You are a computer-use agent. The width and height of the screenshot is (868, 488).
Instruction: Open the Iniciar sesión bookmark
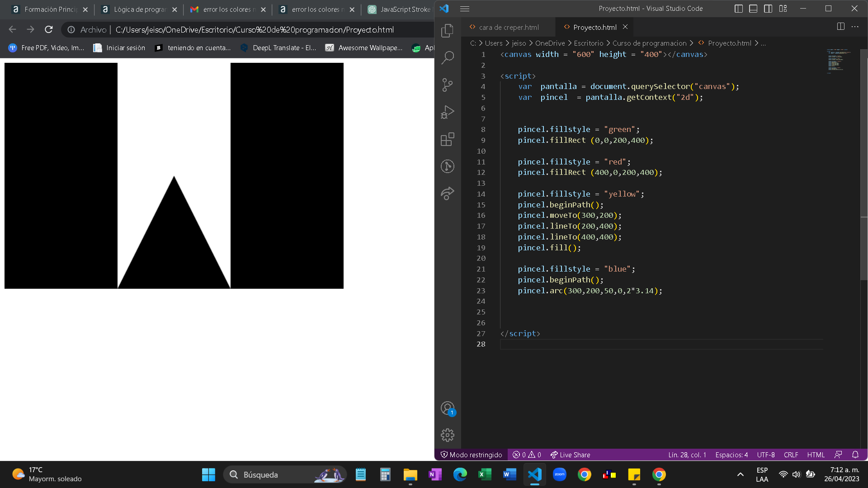click(119, 48)
